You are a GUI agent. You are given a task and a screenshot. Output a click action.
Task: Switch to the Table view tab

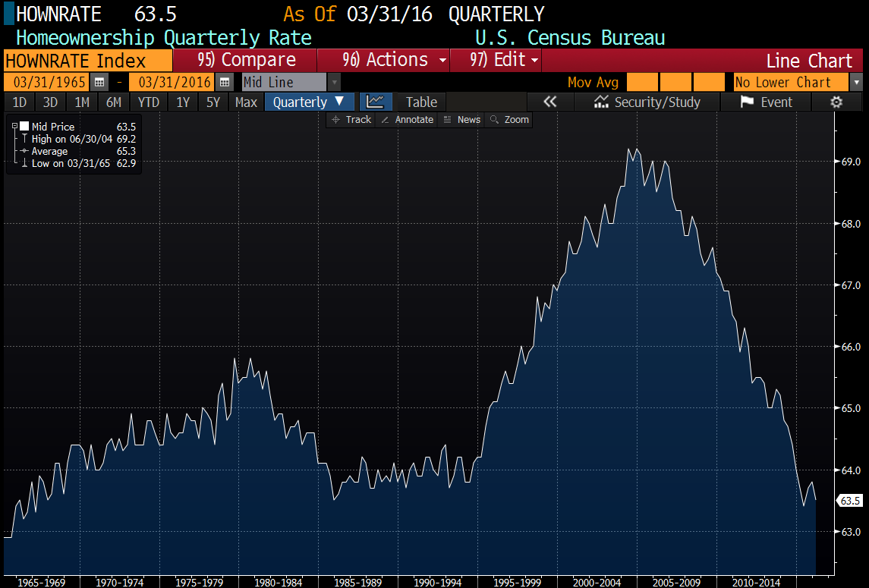click(420, 102)
